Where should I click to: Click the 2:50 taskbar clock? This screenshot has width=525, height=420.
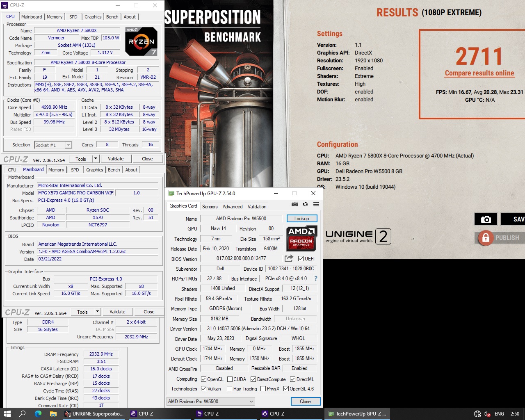click(515, 414)
